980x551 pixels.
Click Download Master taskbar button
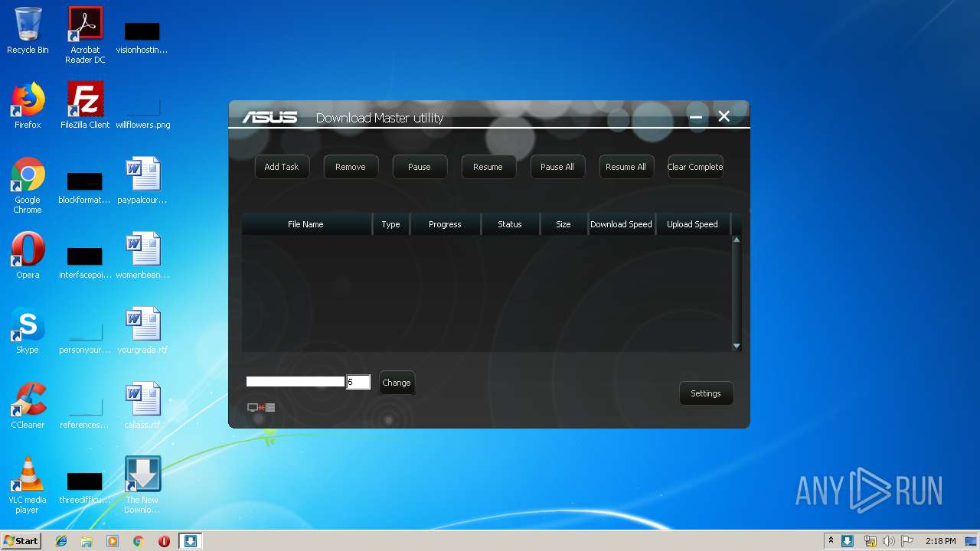point(191,541)
